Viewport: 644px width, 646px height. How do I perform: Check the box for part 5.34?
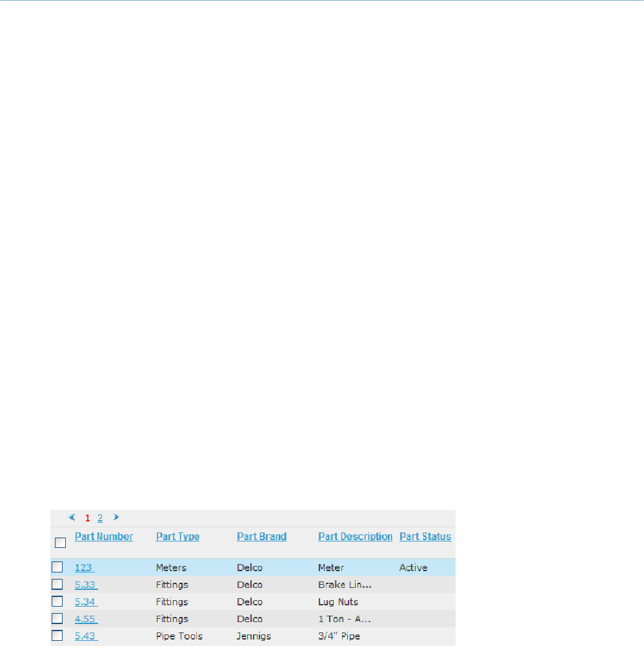click(x=57, y=601)
